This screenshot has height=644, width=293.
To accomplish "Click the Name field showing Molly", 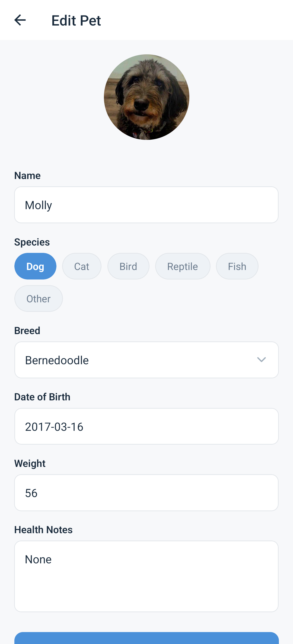I will 146,205.
